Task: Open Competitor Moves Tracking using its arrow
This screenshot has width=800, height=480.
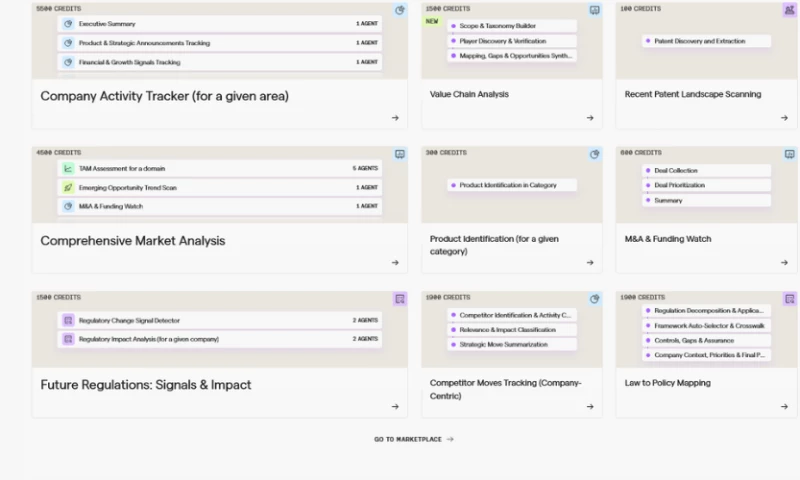Action: pyautogui.click(x=590, y=407)
